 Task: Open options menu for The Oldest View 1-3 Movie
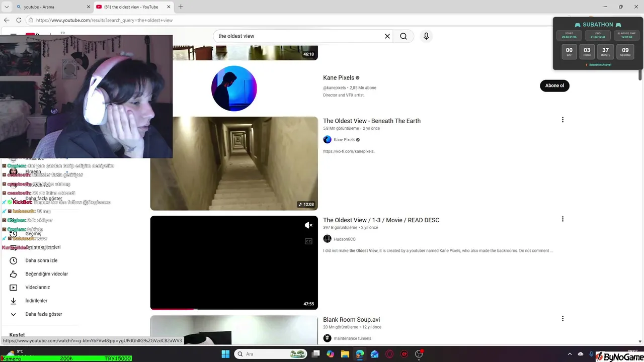562,219
